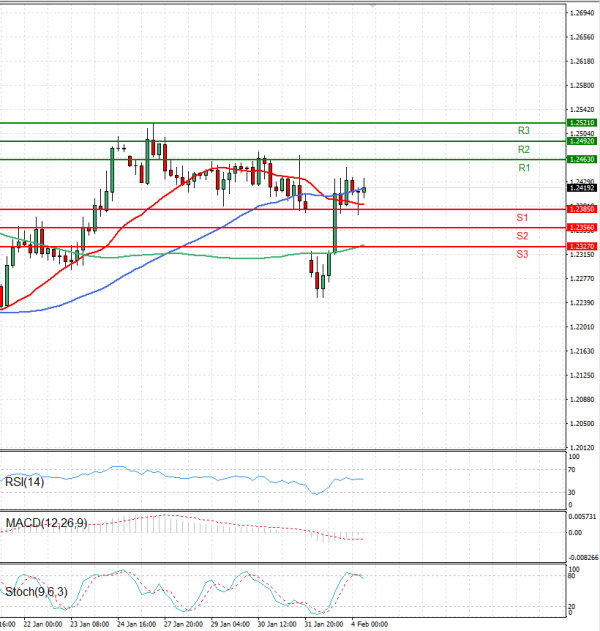The height and width of the screenshot is (631, 600).
Task: Click the S1 support label
Action: click(522, 218)
